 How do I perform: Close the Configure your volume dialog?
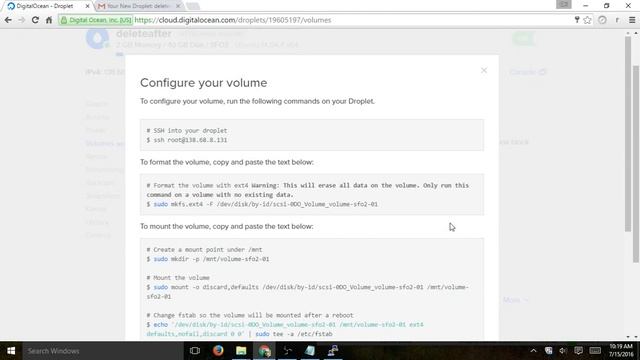point(484,71)
